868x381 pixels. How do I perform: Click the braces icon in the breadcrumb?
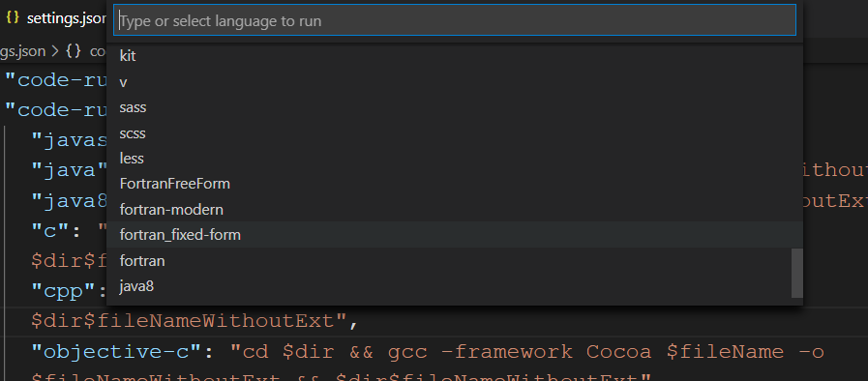coord(74,51)
